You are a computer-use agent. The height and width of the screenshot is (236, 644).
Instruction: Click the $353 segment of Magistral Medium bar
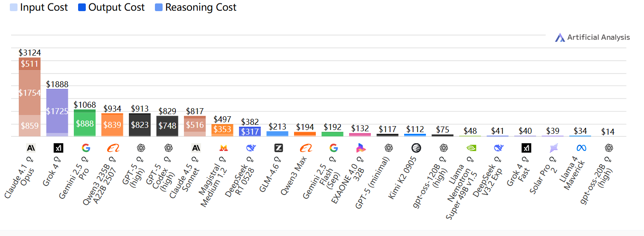click(222, 130)
